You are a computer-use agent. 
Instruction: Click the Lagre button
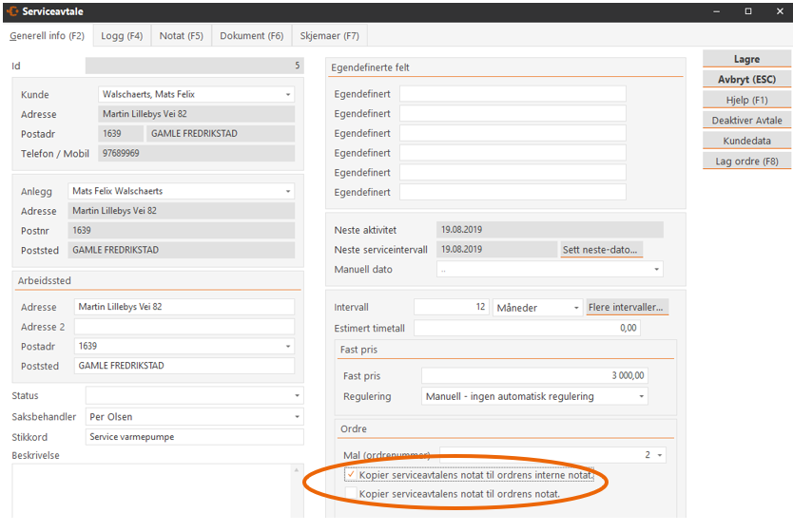(x=746, y=59)
